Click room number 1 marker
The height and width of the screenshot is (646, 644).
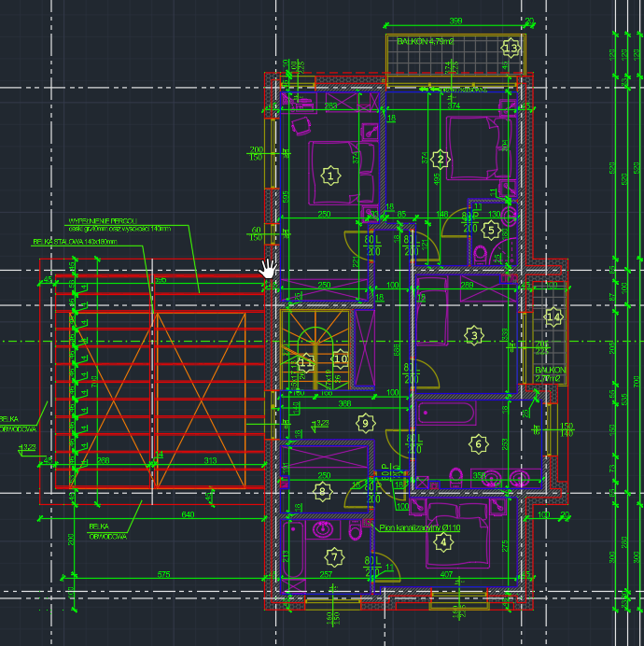coord(329,174)
